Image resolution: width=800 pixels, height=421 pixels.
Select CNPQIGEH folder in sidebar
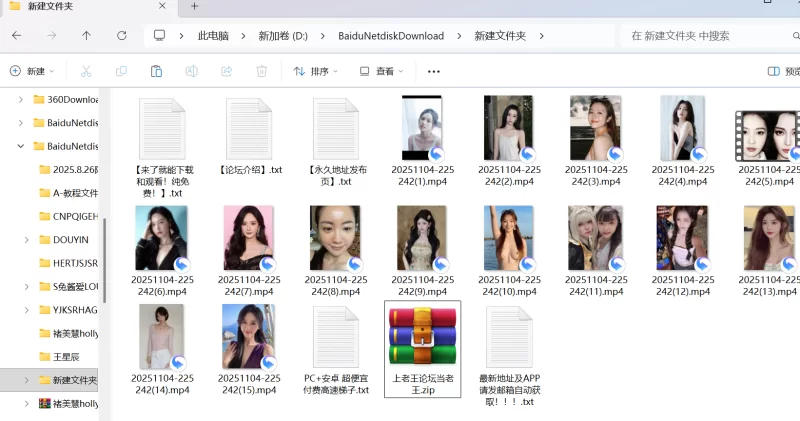click(x=68, y=216)
